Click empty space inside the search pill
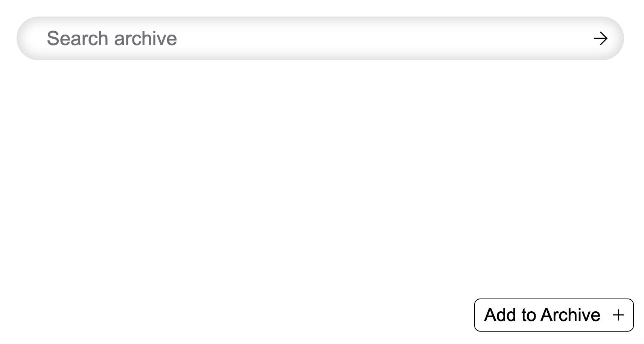The height and width of the screenshot is (344, 644). coord(376,38)
